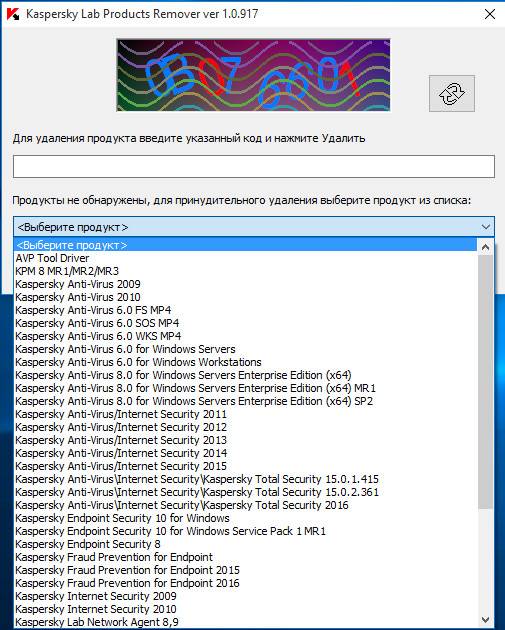Image resolution: width=505 pixels, height=630 pixels.
Task: Select Fraud Prevention for Endpoint 2015
Action: 245,570
